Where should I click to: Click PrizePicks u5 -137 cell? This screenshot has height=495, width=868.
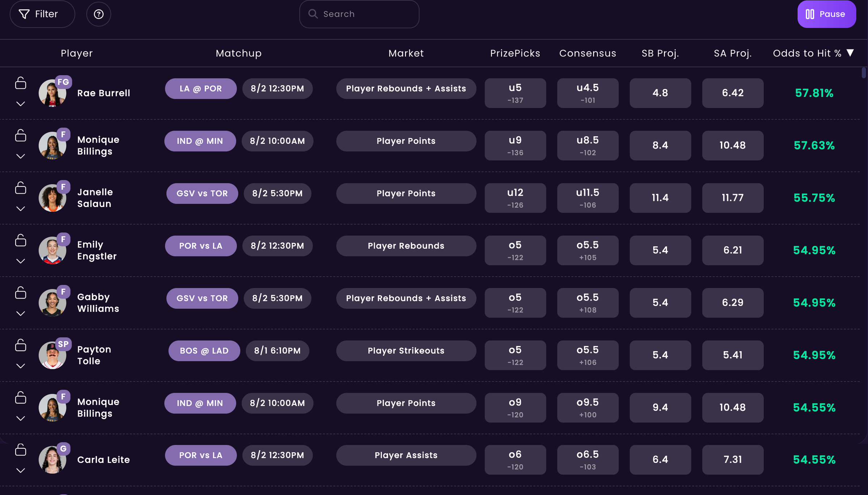tap(515, 93)
